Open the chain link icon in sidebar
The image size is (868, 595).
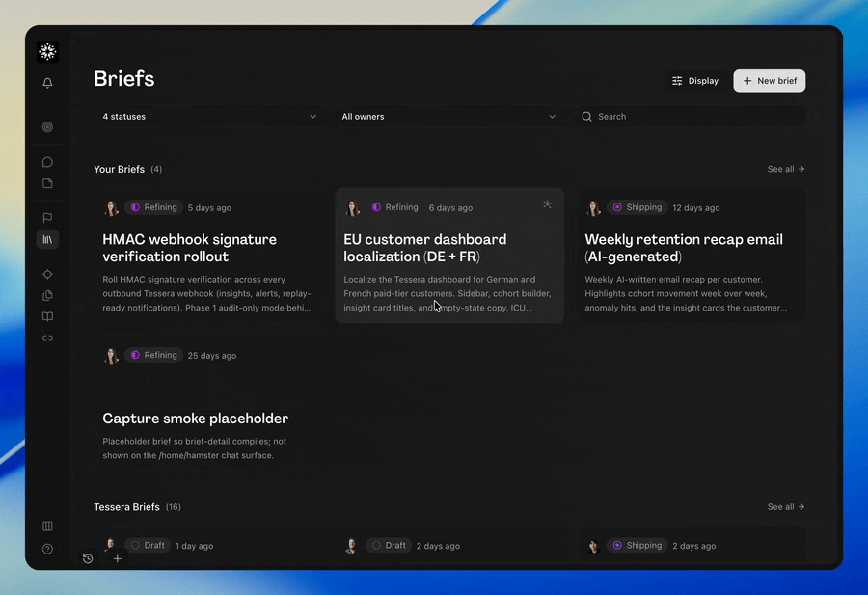tap(47, 338)
